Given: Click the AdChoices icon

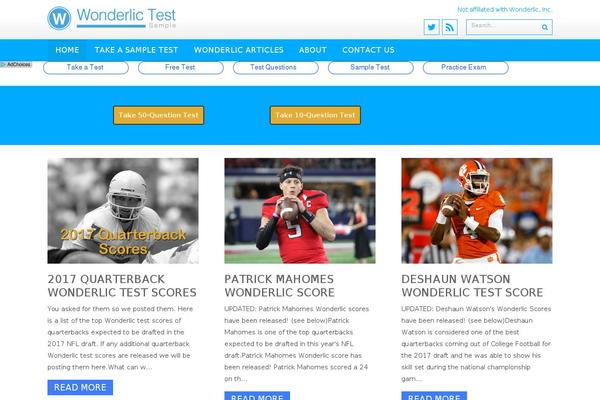Looking at the screenshot, I should click(16, 64).
